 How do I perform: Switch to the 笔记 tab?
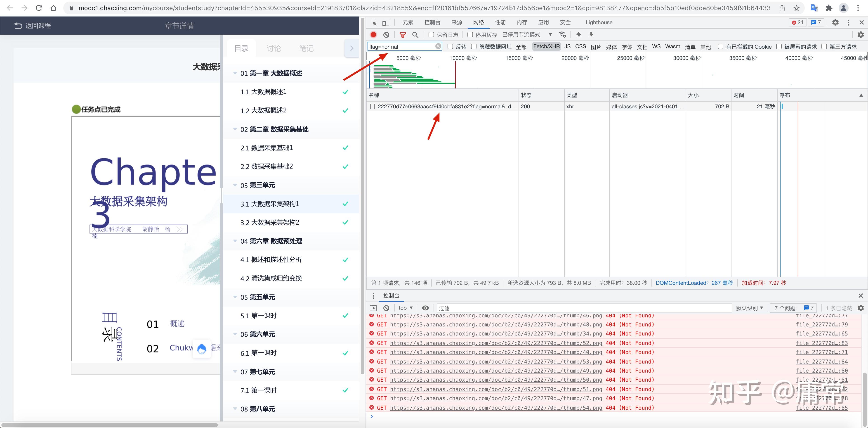[306, 49]
